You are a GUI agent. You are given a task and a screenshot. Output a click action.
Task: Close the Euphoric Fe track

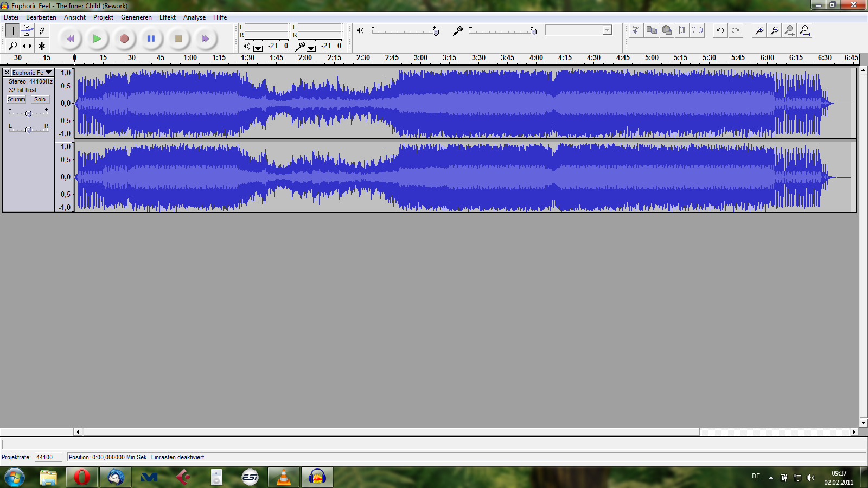click(7, 72)
